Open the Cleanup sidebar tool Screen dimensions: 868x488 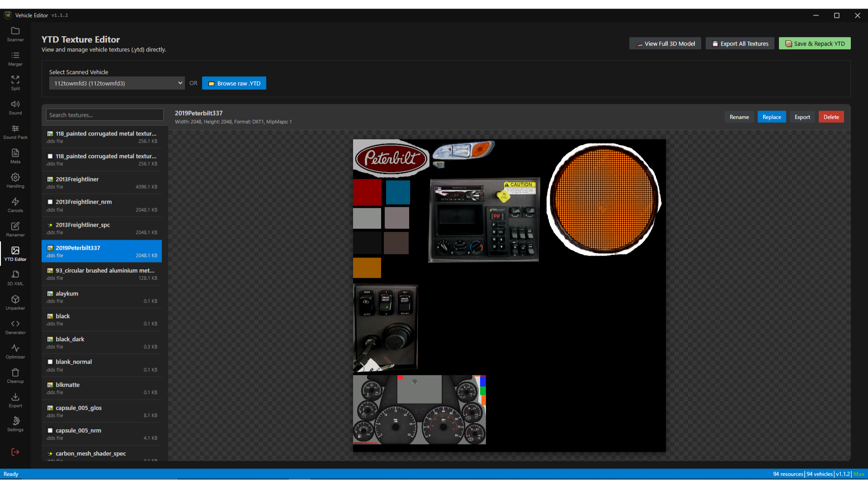point(15,376)
